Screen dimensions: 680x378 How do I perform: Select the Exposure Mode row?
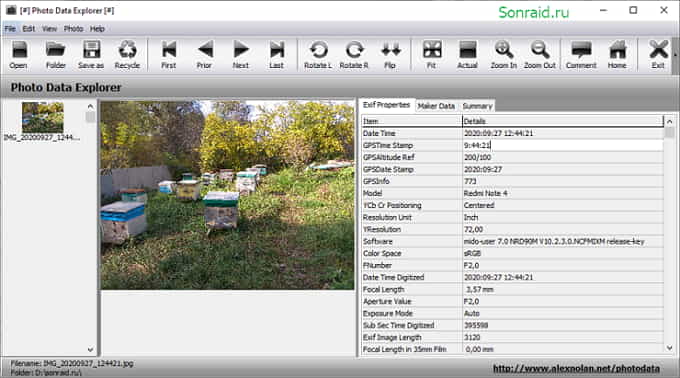coord(512,313)
